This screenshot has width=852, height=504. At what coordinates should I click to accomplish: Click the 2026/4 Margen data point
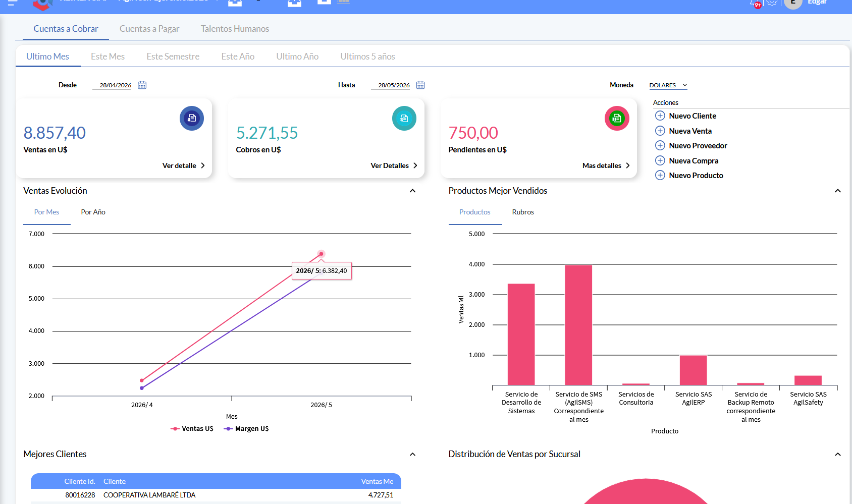[x=142, y=388]
